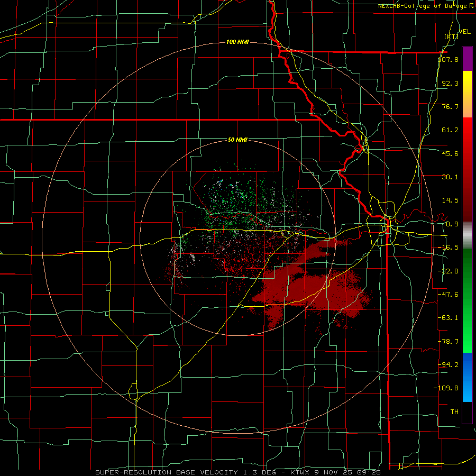Image resolution: width=476 pixels, height=476 pixels.
Task: Select the 30.1 velocity scale value
Action: (x=450, y=177)
